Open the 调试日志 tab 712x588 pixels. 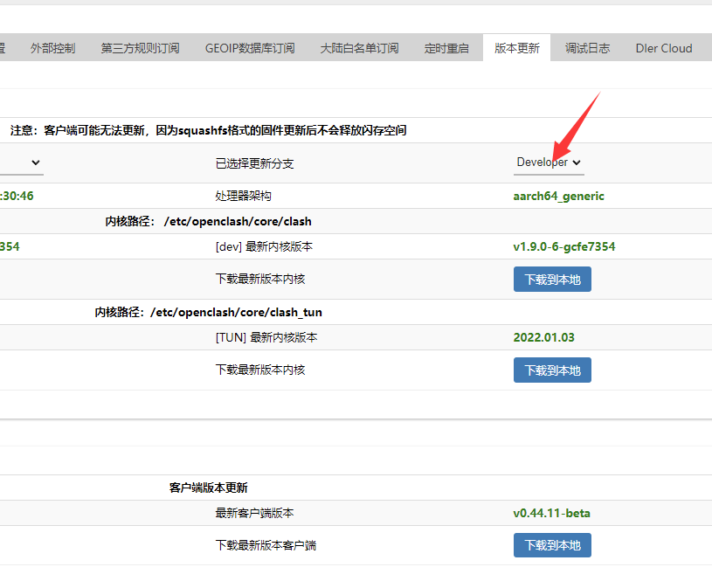[587, 48]
